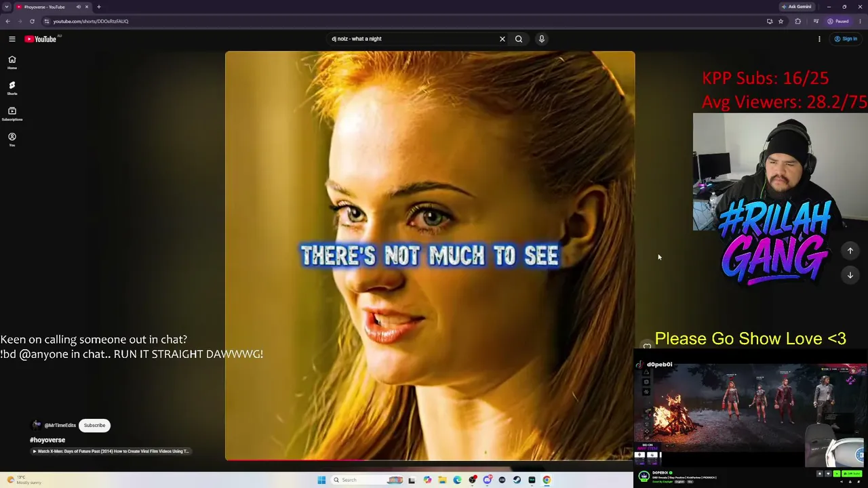868x488 pixels.
Task: Seek on the red Shorts progress bar
Action: (x=430, y=460)
